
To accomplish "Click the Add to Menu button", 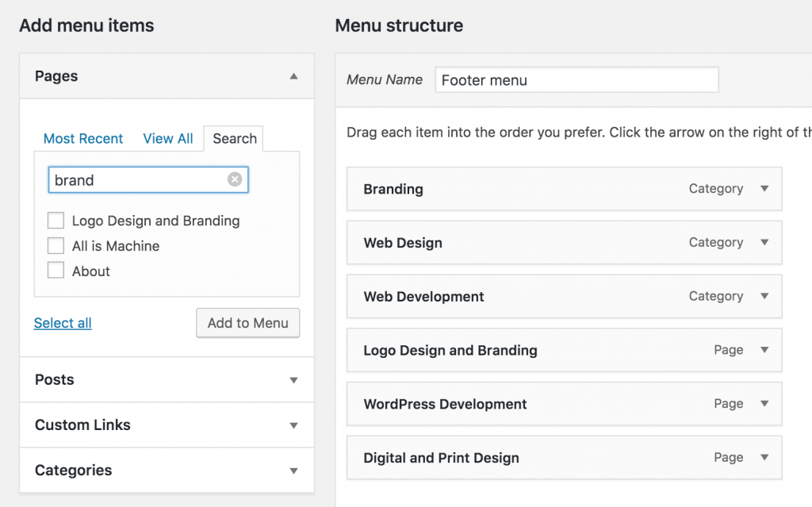I will [247, 323].
